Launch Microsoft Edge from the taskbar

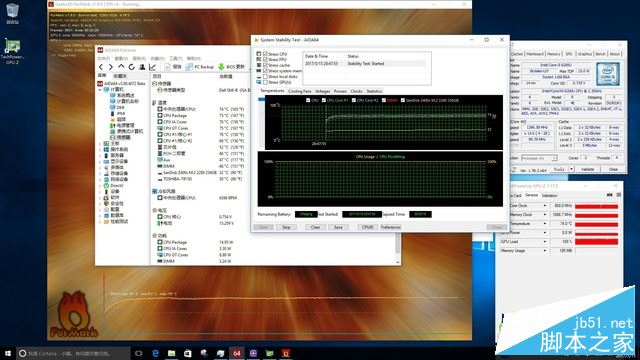pyautogui.click(x=155, y=353)
